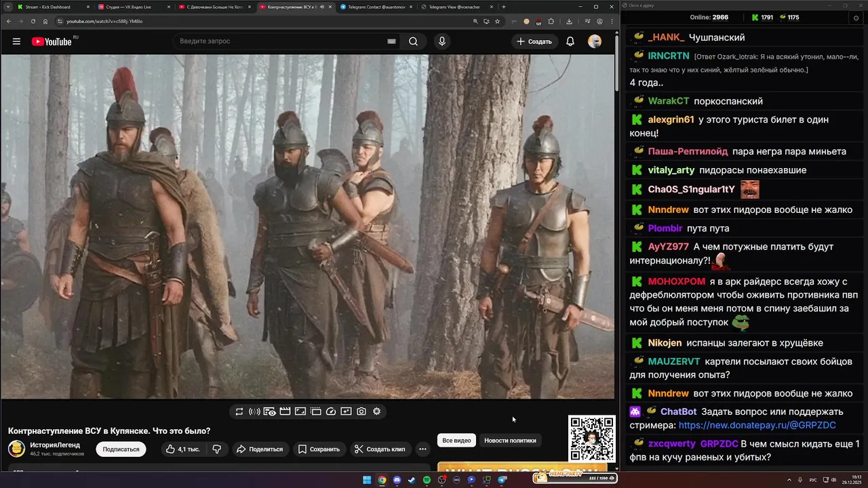Click the subtitles-eye toolbar icon
This screenshot has height=488, width=868.
coord(269,411)
